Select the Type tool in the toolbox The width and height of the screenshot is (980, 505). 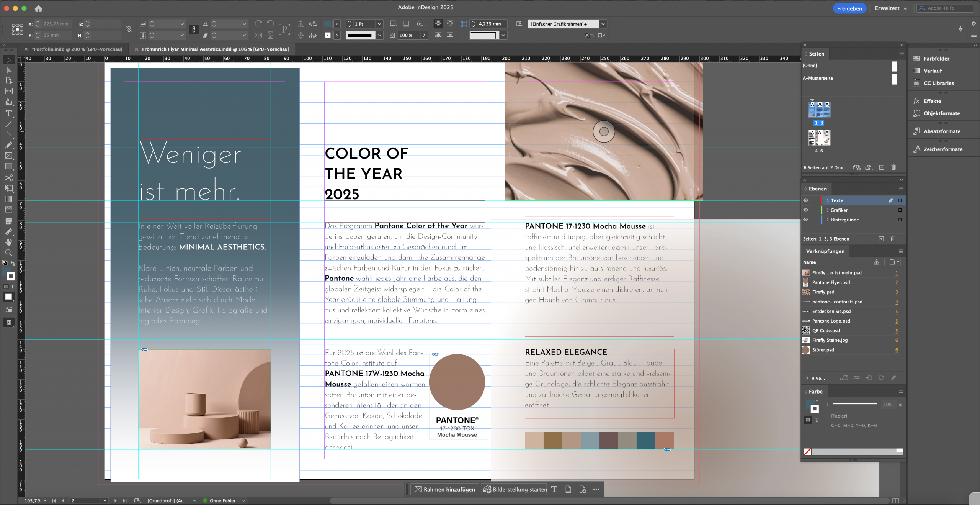8,114
